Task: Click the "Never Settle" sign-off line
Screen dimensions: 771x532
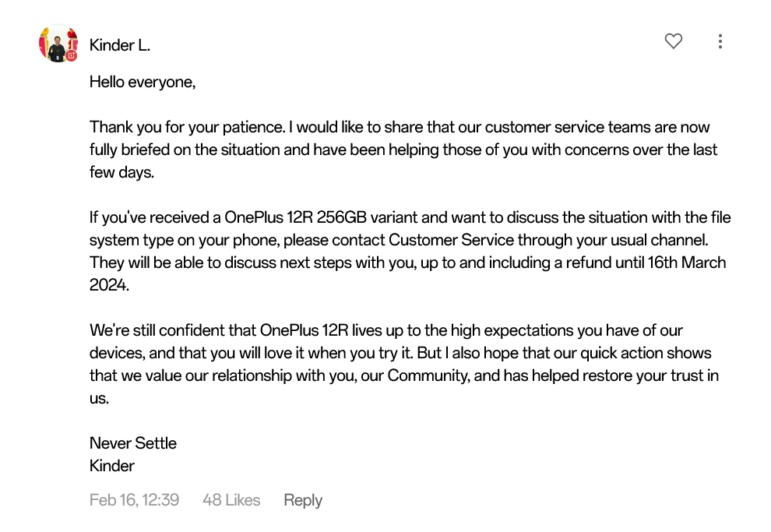Action: click(x=132, y=443)
